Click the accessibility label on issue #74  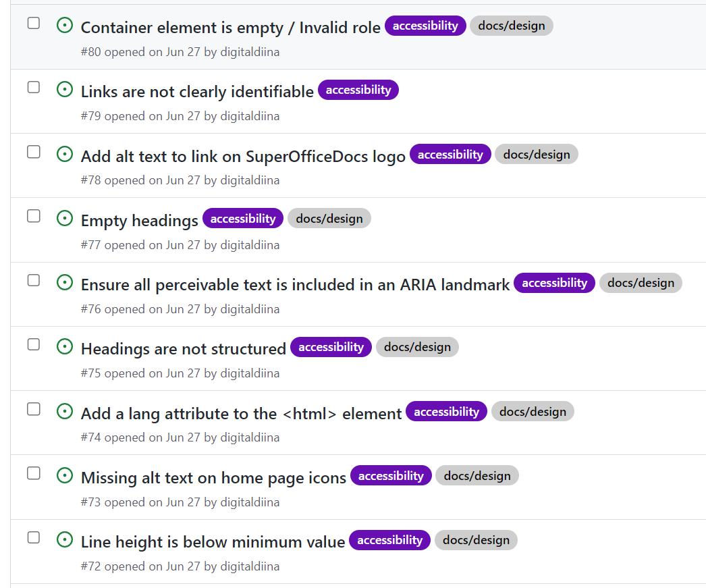(x=446, y=411)
